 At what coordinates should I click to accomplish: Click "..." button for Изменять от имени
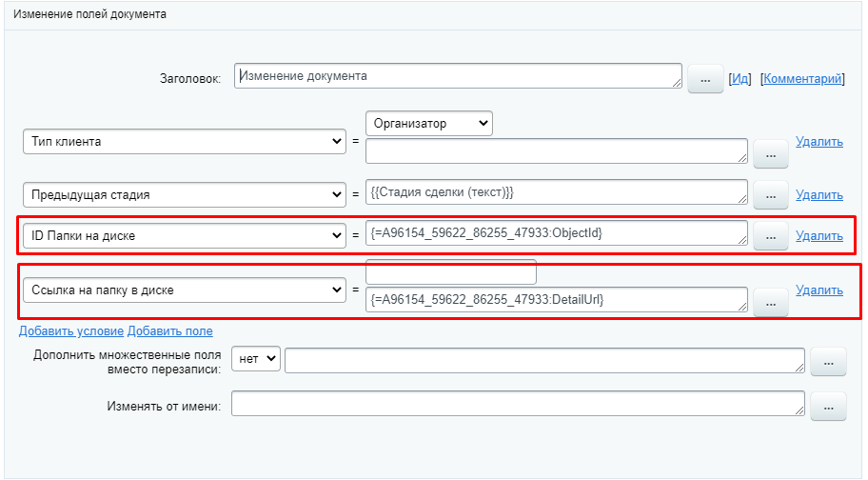click(x=828, y=406)
